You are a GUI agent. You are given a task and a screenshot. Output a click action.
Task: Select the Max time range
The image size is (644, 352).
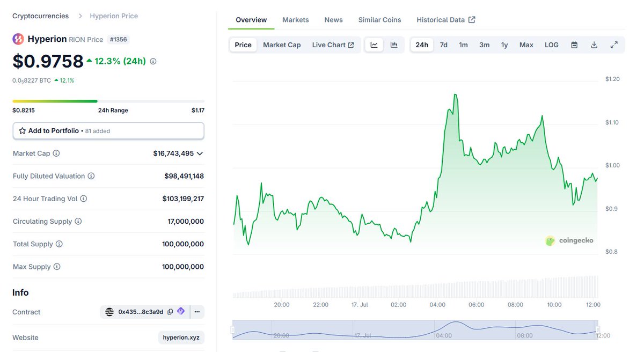point(526,45)
